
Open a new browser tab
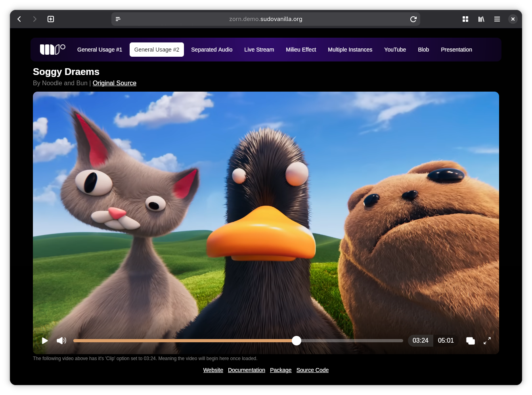point(51,19)
